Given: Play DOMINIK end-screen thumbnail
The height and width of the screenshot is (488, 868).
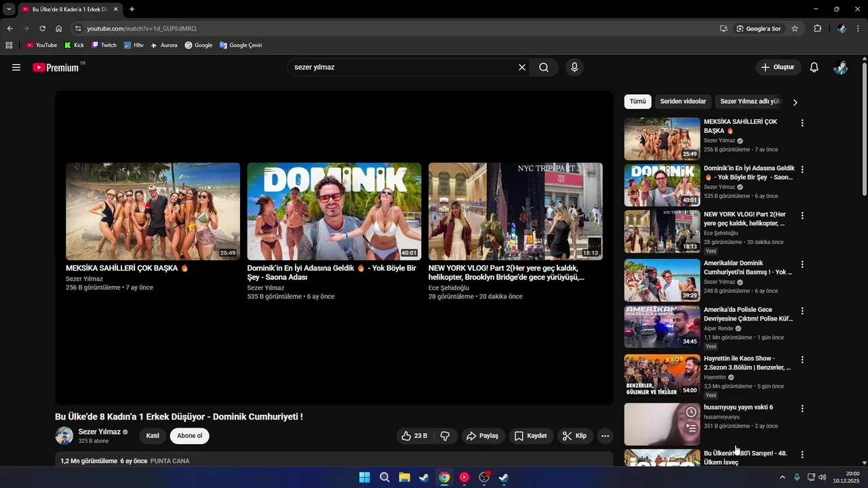Looking at the screenshot, I should [334, 211].
